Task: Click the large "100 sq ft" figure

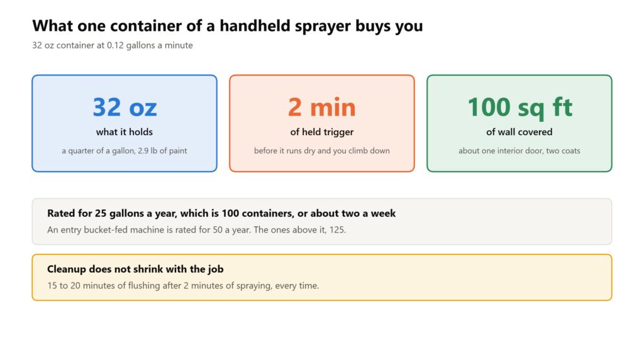Action: click(x=519, y=108)
